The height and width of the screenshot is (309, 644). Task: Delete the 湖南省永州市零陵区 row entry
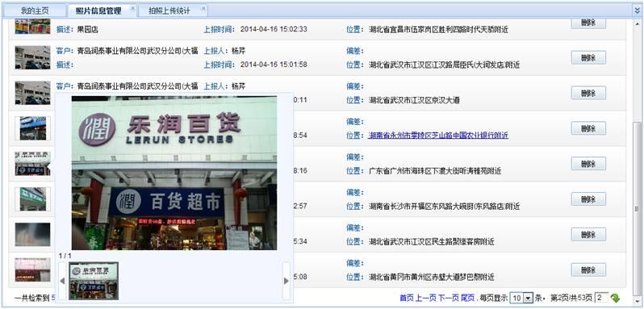click(x=588, y=128)
